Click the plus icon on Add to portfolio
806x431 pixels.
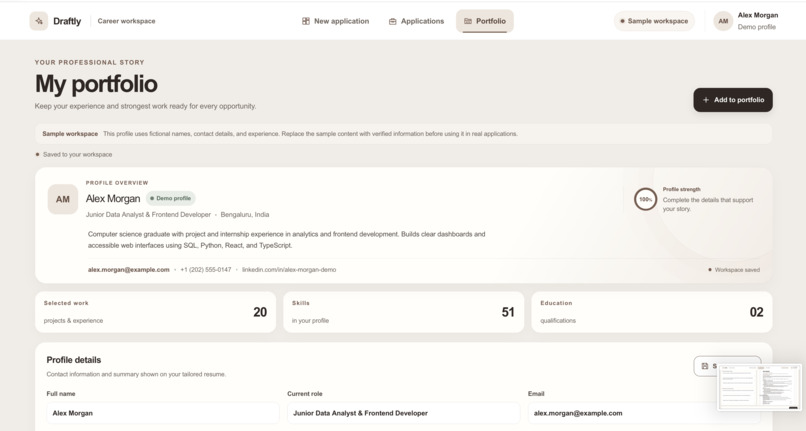pyautogui.click(x=706, y=100)
